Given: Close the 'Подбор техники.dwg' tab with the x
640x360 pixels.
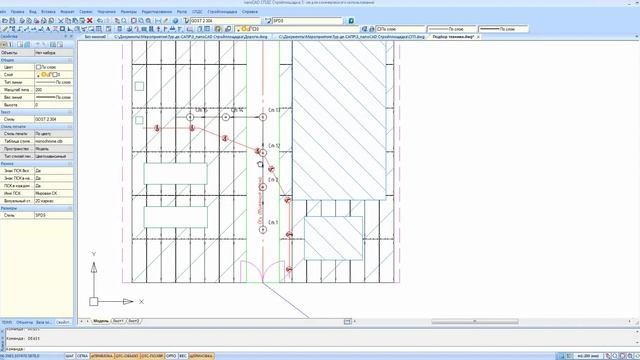Looking at the screenshot, I should [478, 37].
